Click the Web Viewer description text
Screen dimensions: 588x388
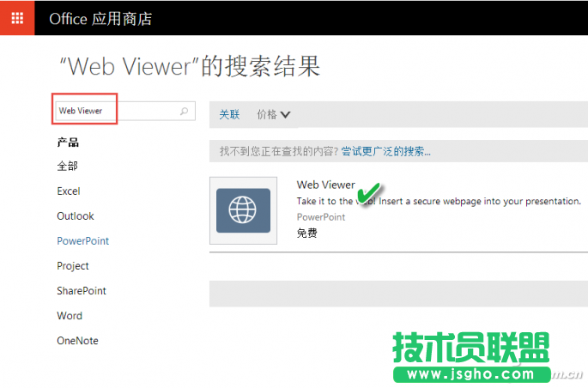click(439, 202)
